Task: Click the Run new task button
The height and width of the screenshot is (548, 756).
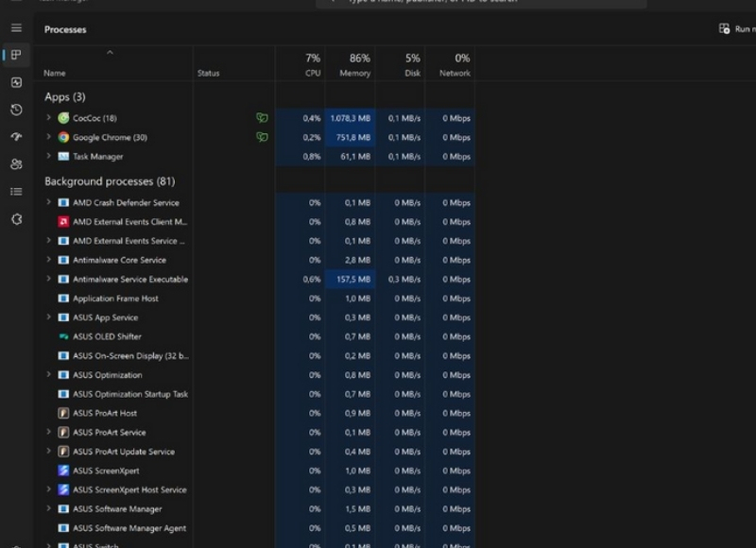Action: click(x=736, y=29)
